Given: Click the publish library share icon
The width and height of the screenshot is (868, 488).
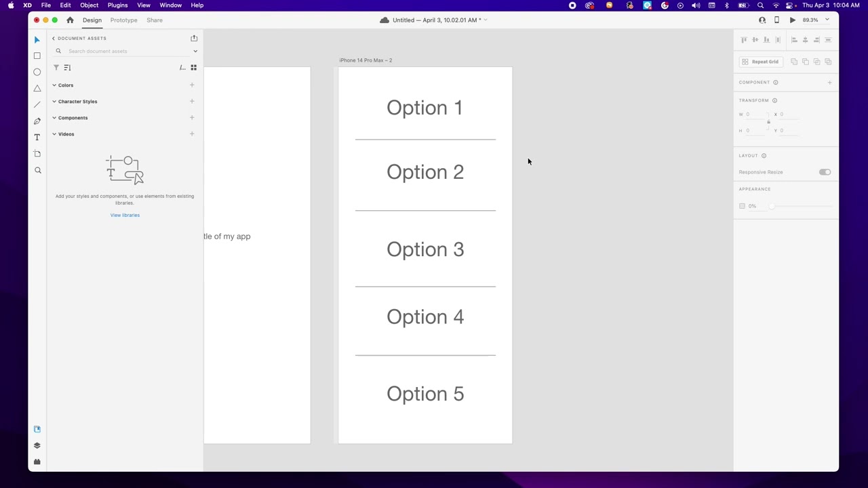Looking at the screenshot, I should 194,38.
